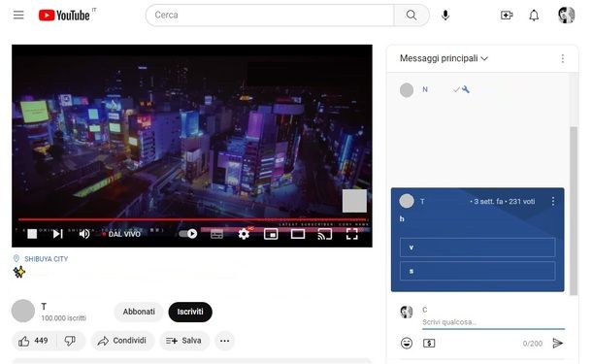Open the emoji picker in chat
Viewport: 592px width, 364px height.
coord(407,344)
